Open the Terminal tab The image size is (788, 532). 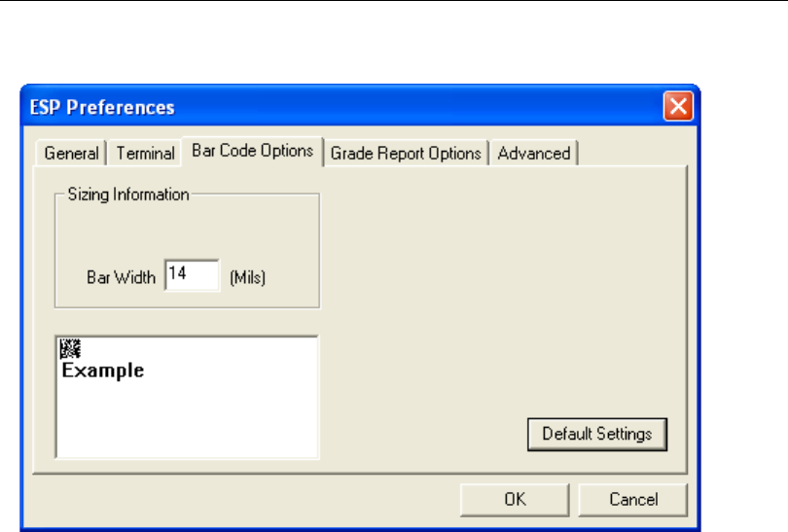pyautogui.click(x=146, y=154)
